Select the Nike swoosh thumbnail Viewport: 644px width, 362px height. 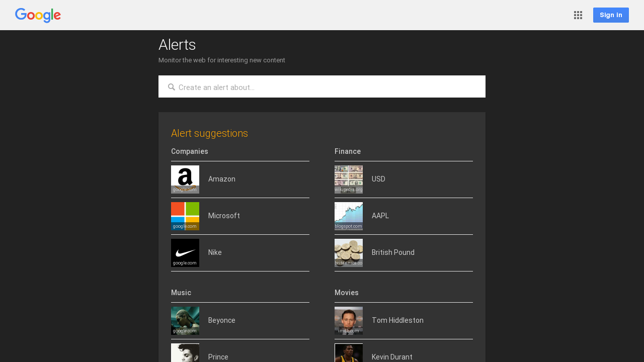pos(185,253)
